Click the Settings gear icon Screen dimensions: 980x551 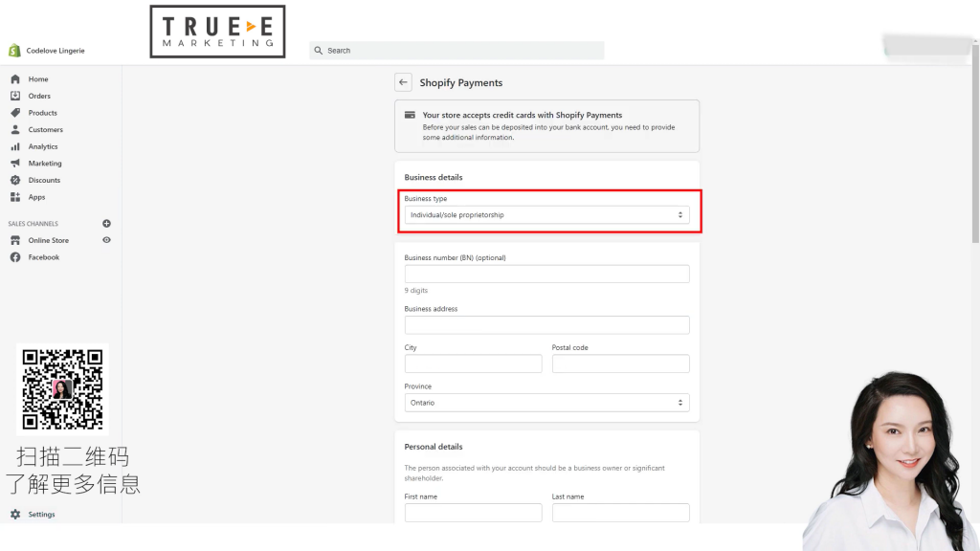(x=15, y=514)
